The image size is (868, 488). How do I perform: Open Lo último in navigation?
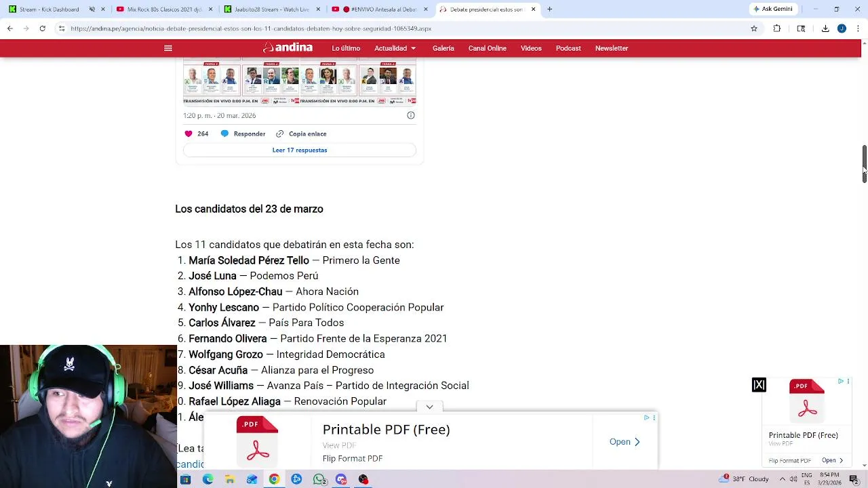click(346, 48)
